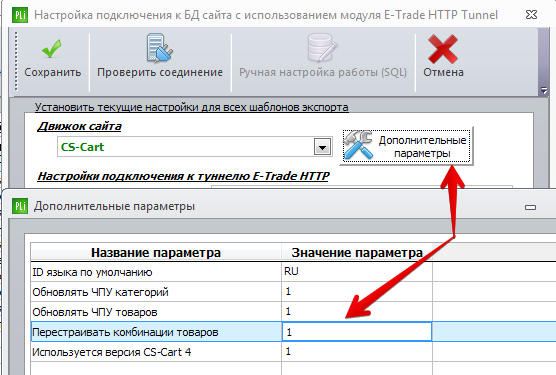This screenshot has width=556, height=375.
Task: Click the Check connection plug icon
Action: 160,48
